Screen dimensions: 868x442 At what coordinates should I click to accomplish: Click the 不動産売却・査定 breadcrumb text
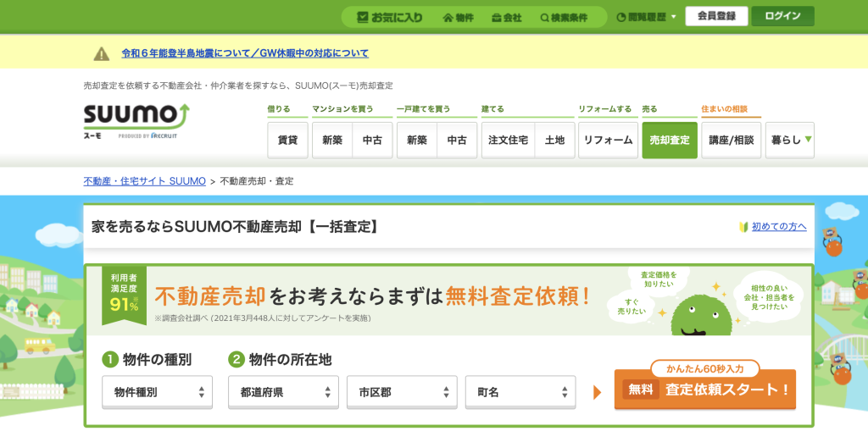pos(257,181)
